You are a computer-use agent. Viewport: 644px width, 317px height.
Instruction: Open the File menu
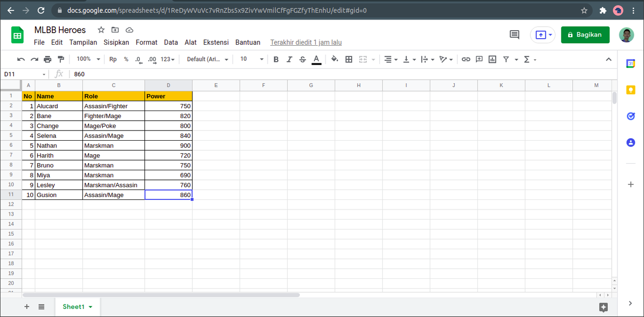click(x=39, y=42)
